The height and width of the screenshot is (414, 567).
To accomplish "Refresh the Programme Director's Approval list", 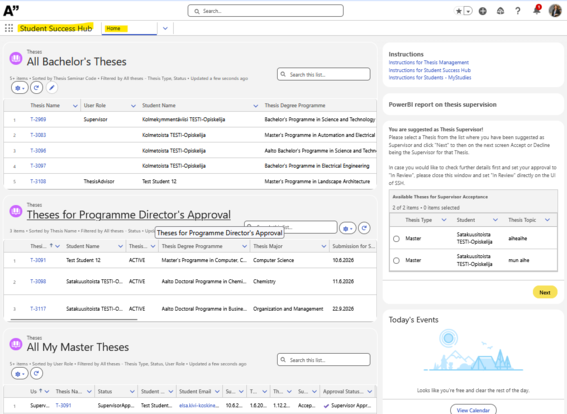I will [364, 228].
